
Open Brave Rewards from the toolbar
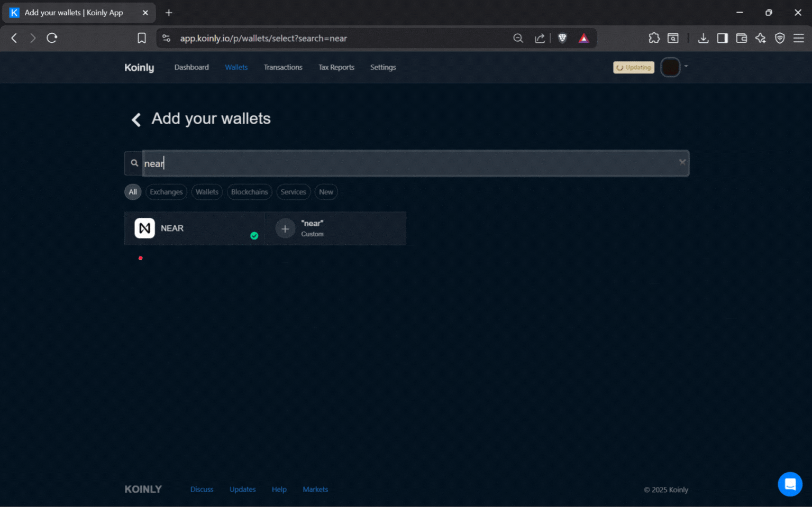point(583,38)
